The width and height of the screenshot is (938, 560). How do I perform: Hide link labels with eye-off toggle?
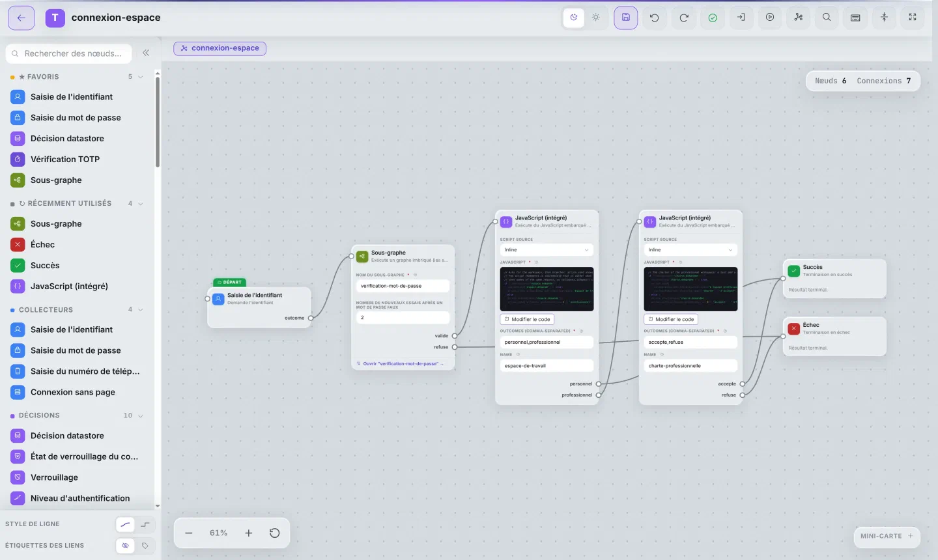pyautogui.click(x=125, y=546)
